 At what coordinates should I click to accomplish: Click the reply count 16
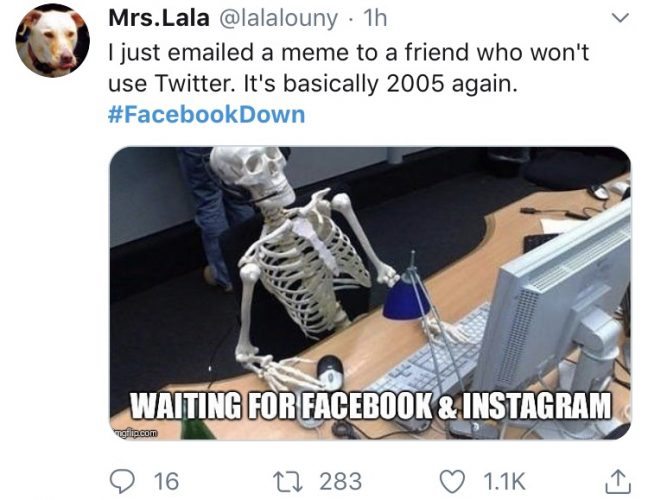(x=164, y=481)
